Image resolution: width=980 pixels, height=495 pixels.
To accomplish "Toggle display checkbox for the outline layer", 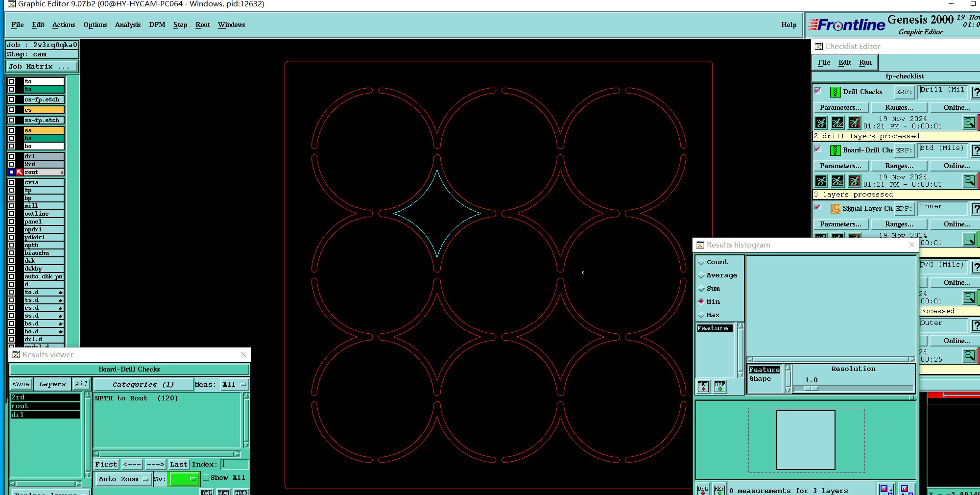I will (12, 214).
